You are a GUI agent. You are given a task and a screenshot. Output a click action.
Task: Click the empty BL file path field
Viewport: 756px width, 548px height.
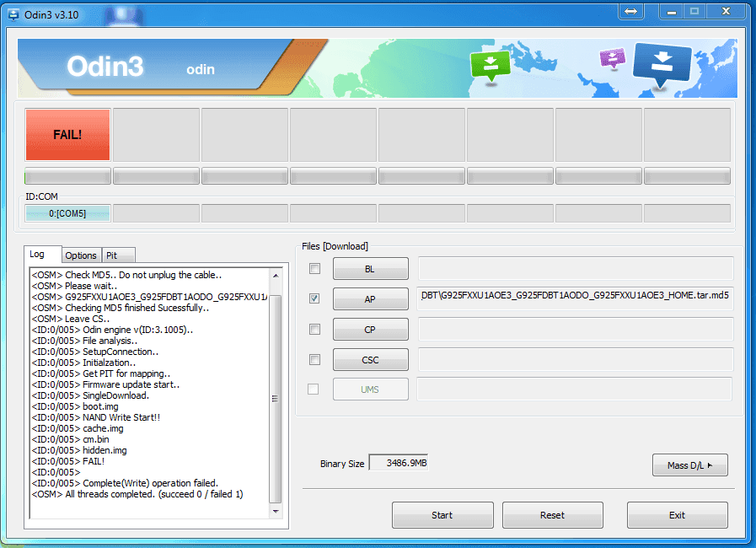576,268
